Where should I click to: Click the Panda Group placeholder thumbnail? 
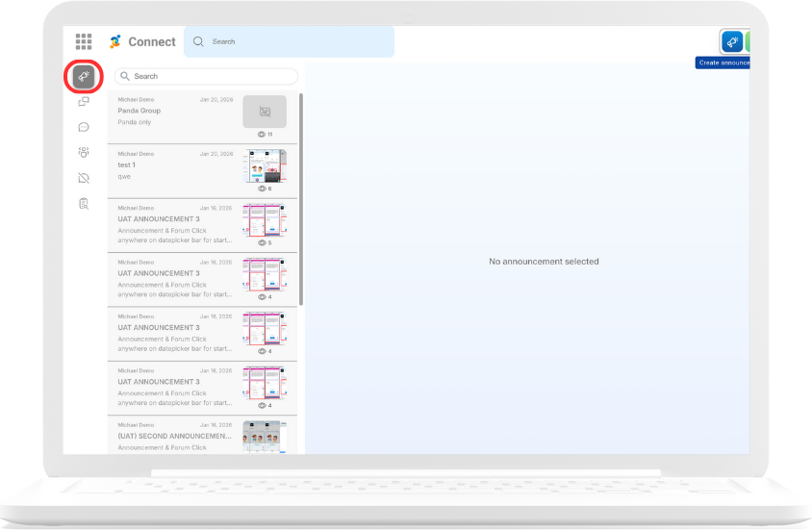click(265, 112)
